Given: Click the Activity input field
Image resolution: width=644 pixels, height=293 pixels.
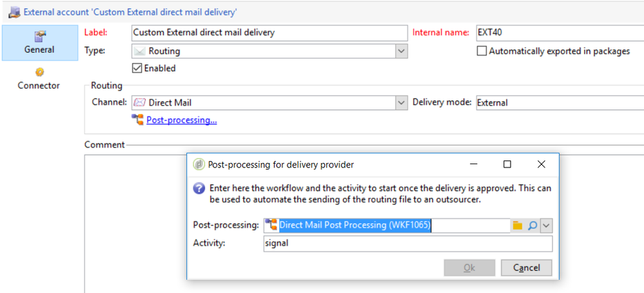Looking at the screenshot, I should click(407, 243).
